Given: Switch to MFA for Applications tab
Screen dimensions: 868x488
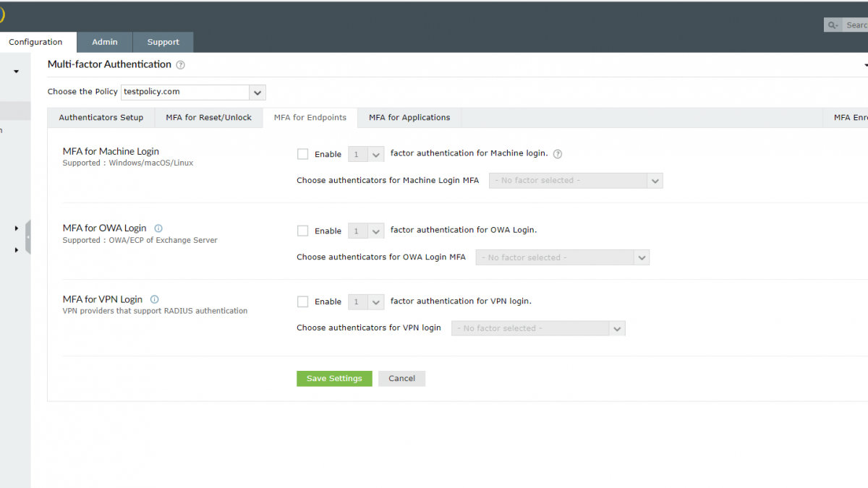Looking at the screenshot, I should (409, 118).
